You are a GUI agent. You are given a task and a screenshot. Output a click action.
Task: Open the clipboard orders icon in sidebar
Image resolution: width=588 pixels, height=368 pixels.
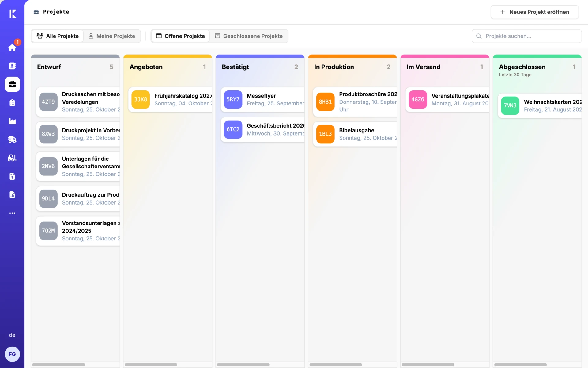[x=12, y=103]
